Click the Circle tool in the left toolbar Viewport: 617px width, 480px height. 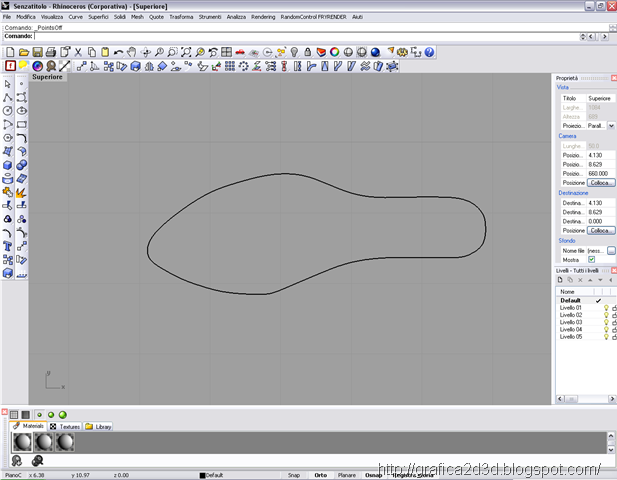point(7,111)
